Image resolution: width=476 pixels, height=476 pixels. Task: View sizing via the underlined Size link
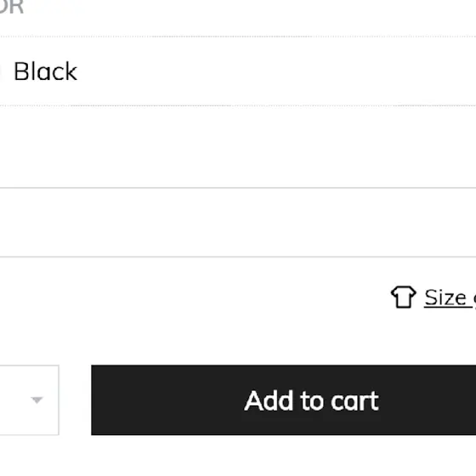tap(450, 297)
